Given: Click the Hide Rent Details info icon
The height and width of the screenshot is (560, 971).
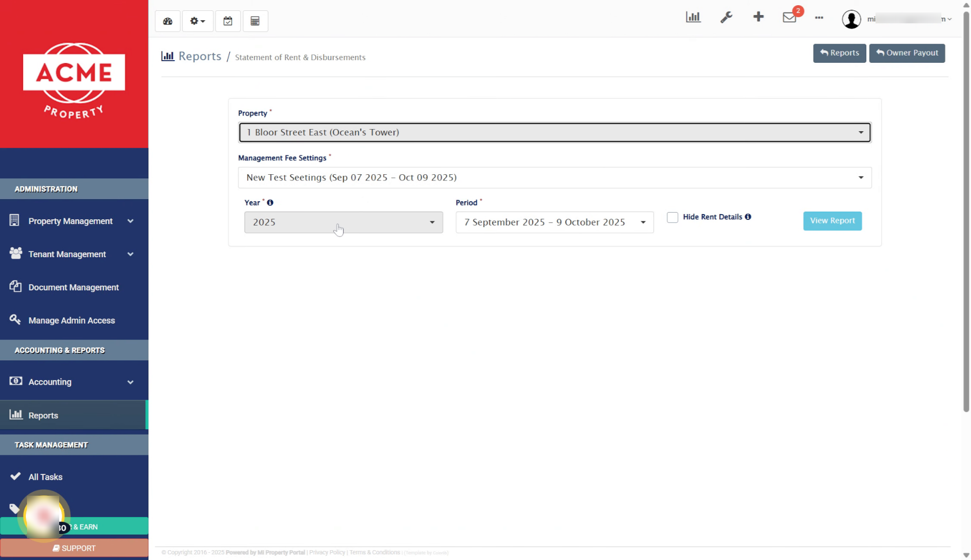Looking at the screenshot, I should pyautogui.click(x=748, y=217).
